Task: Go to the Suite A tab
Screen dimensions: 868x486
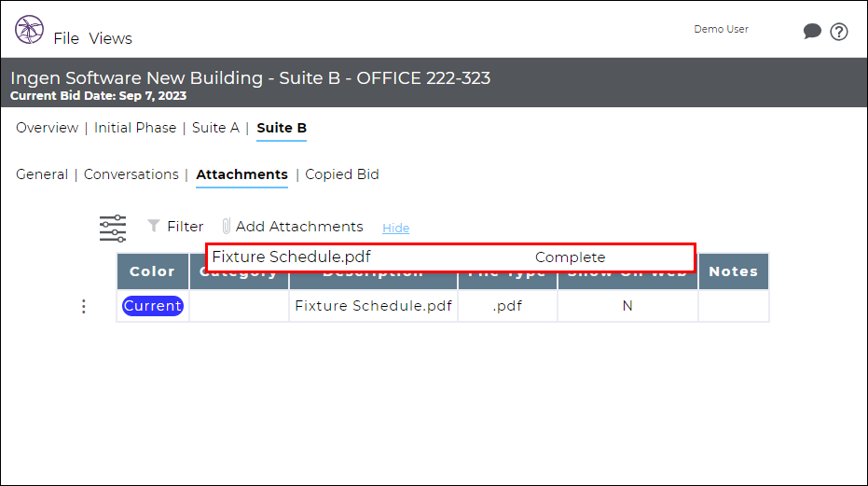Action: (215, 128)
